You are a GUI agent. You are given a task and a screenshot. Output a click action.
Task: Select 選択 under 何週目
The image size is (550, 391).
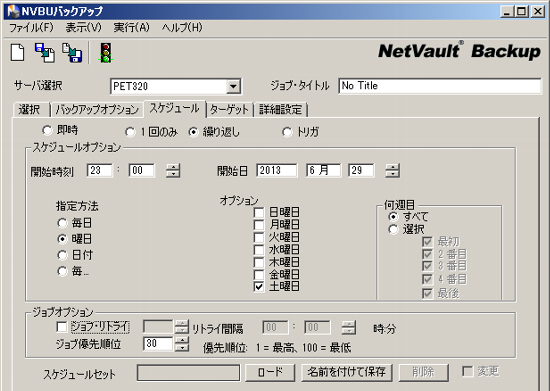point(393,229)
